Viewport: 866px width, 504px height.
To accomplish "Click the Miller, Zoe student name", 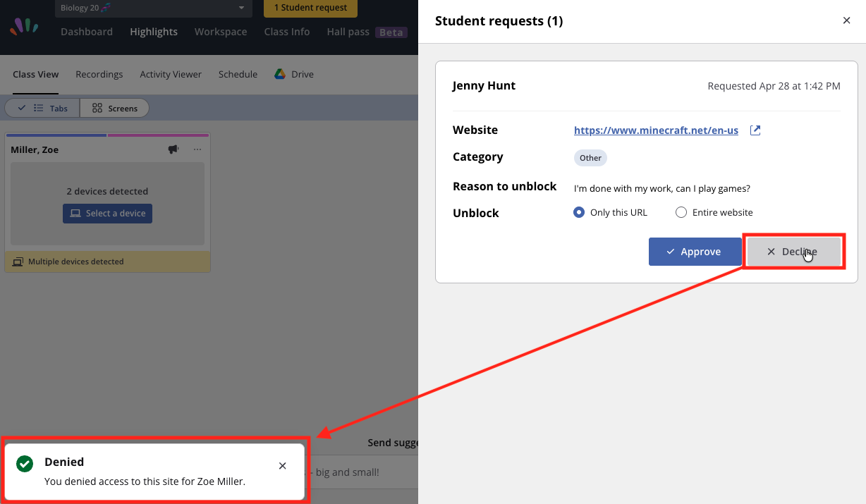I will [x=35, y=149].
